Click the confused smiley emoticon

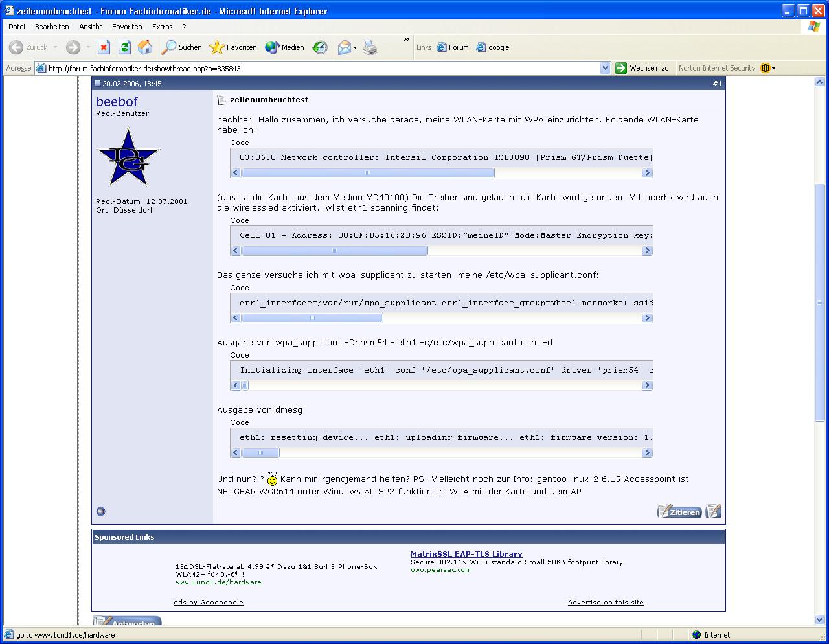tap(272, 479)
